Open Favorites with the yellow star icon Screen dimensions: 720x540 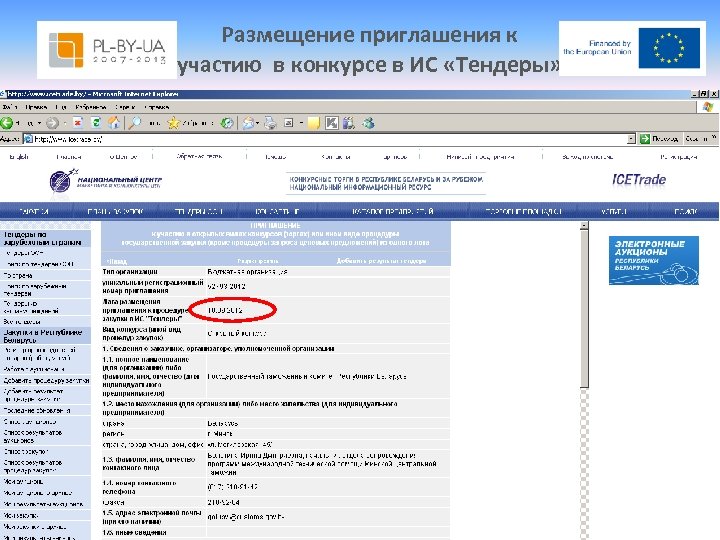174,123
